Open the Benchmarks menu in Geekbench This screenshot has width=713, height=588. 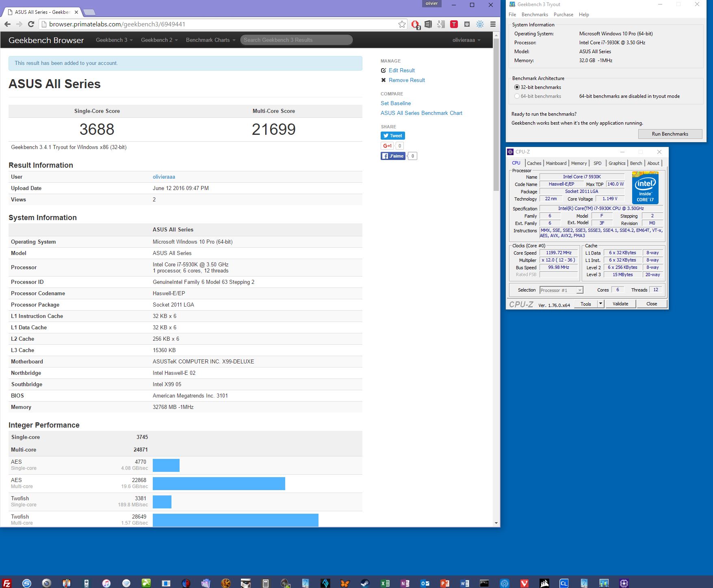pyautogui.click(x=535, y=15)
